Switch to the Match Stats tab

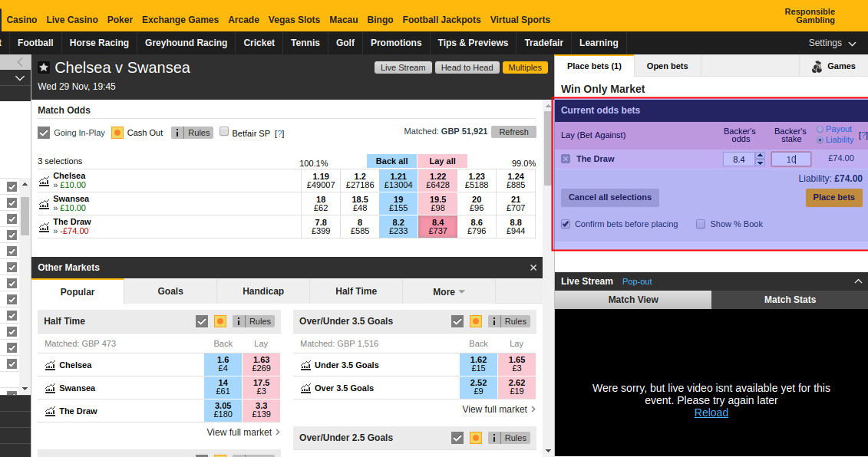(790, 300)
